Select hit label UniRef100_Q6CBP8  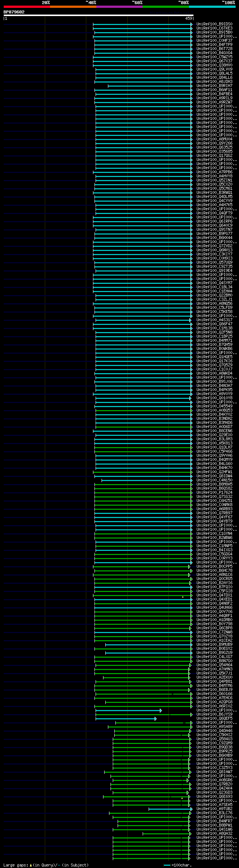coord(214,628)
